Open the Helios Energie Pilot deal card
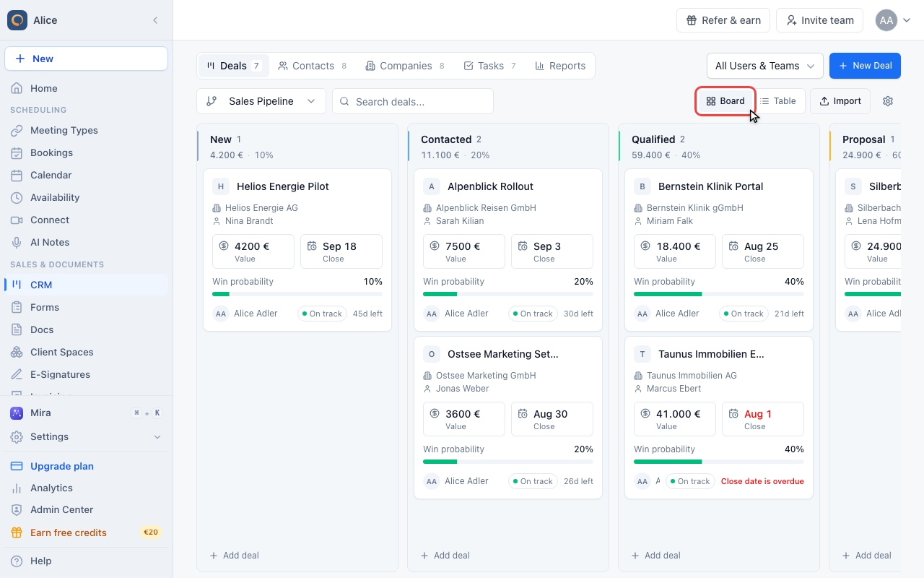Screen dimensions: 924x578 pyautogui.click(x=297, y=250)
